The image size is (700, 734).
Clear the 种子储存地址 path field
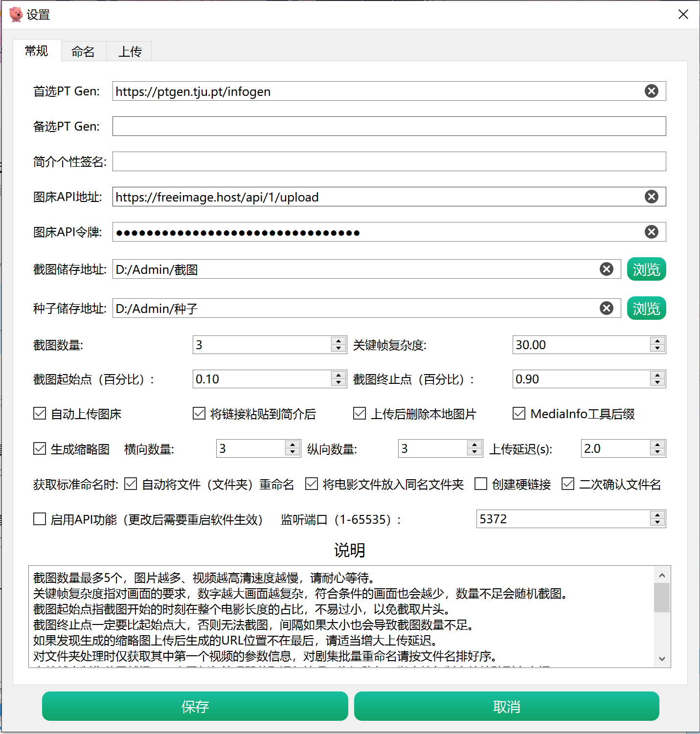point(606,308)
